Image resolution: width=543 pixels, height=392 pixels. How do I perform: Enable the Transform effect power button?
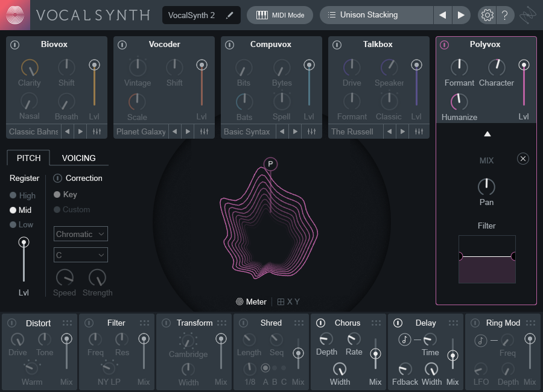[167, 323]
